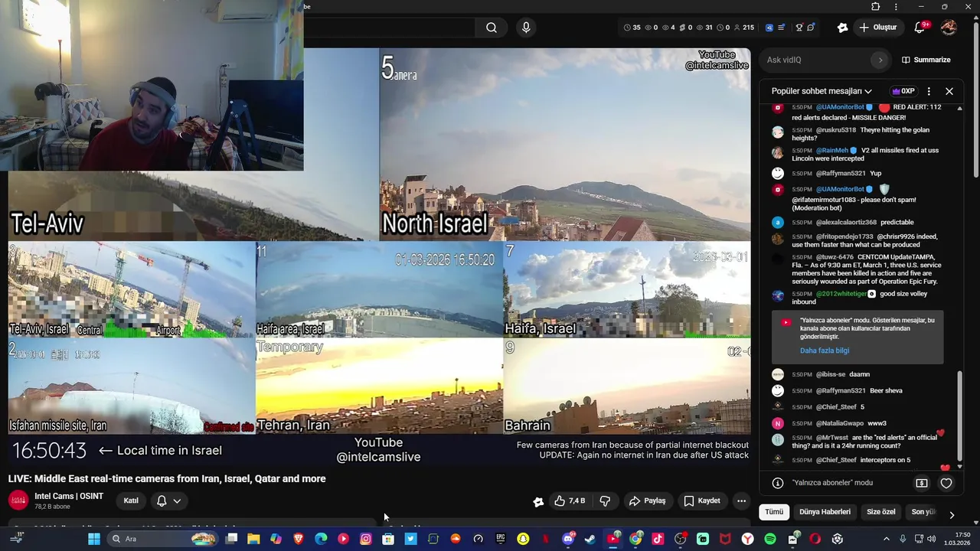Click chat username @alexalcalaortiz368
This screenshot has height=551, width=980.
coord(846,223)
